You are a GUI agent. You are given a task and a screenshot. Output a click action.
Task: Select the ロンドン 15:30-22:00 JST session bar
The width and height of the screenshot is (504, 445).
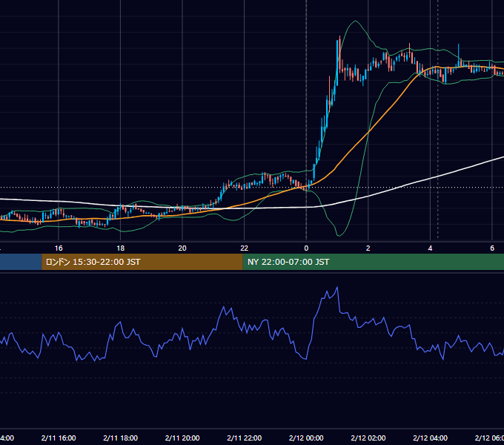click(x=142, y=262)
